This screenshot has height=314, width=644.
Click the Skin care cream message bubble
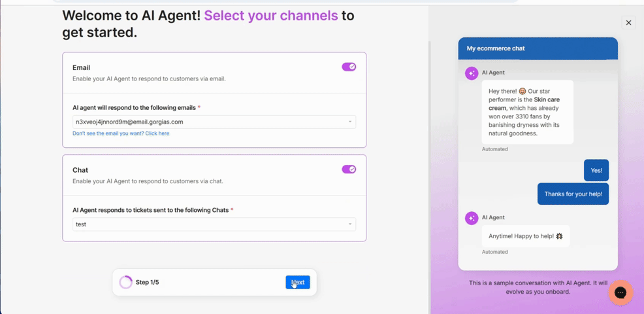527,112
